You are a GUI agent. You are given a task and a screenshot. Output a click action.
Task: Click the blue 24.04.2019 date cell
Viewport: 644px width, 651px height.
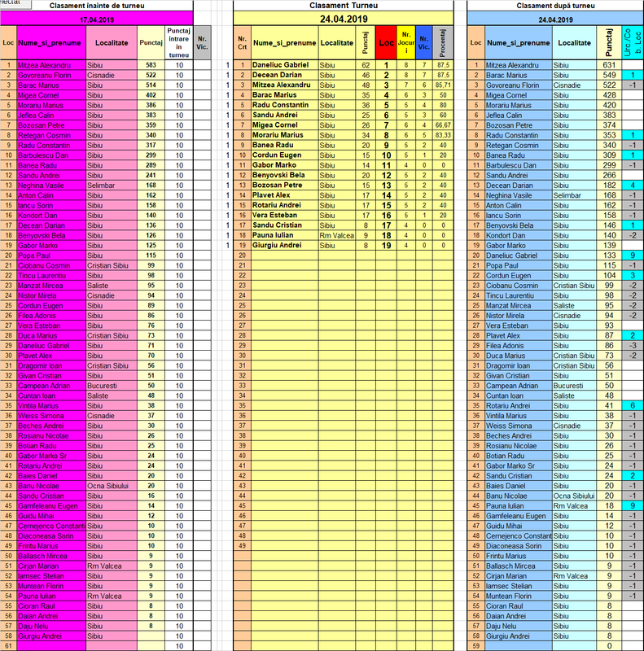pyautogui.click(x=555, y=20)
